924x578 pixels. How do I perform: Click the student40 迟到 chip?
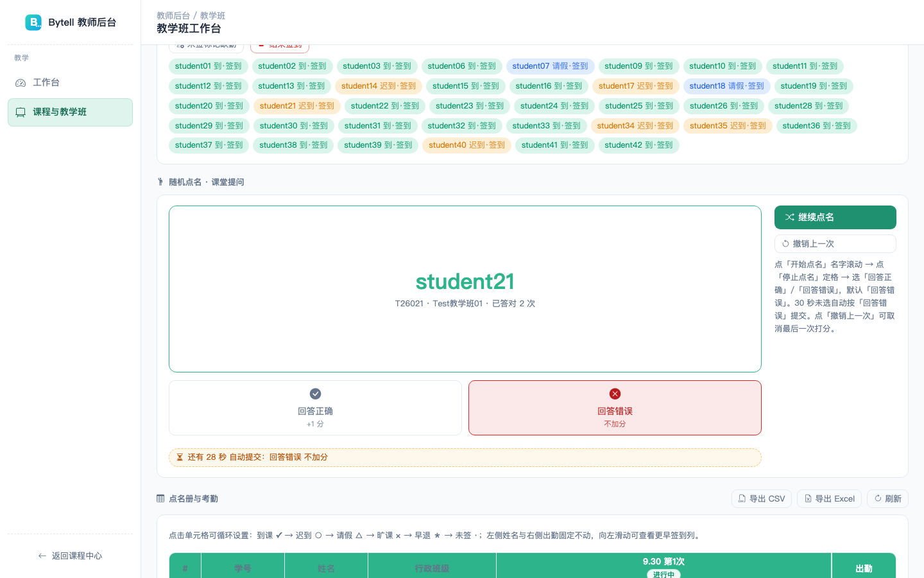[467, 145]
